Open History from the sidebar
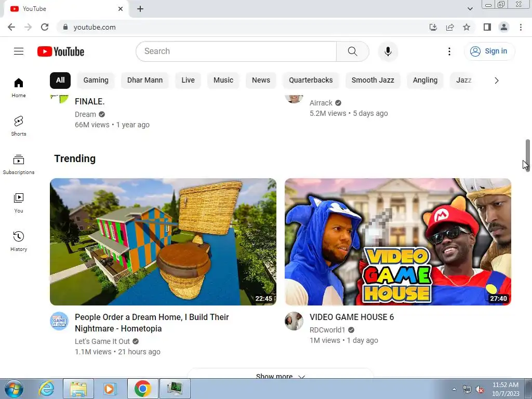This screenshot has height=399, width=532. click(19, 241)
